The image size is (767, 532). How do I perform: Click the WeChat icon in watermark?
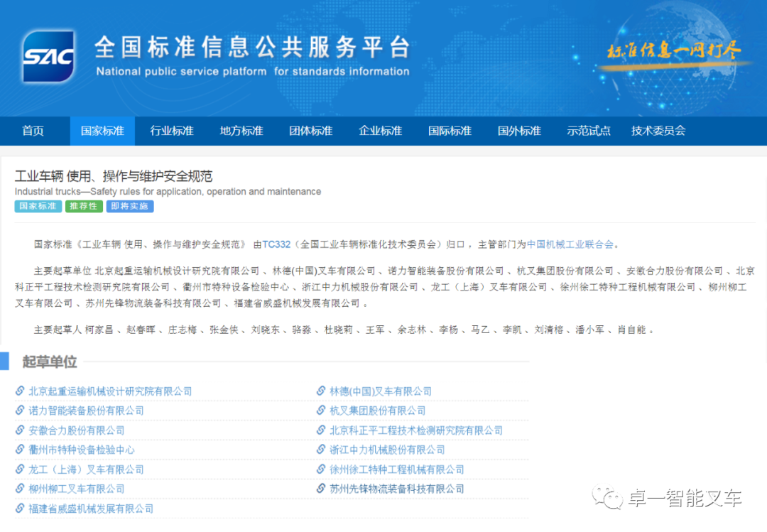[x=608, y=497]
